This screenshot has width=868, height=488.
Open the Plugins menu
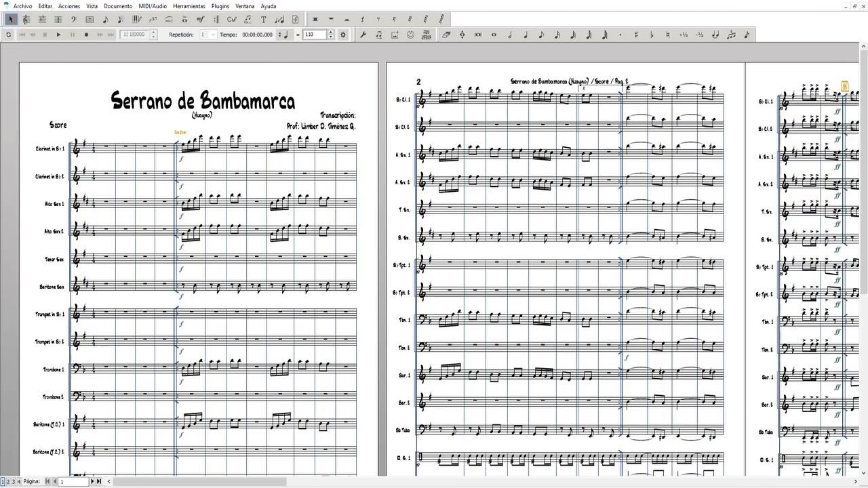click(220, 6)
